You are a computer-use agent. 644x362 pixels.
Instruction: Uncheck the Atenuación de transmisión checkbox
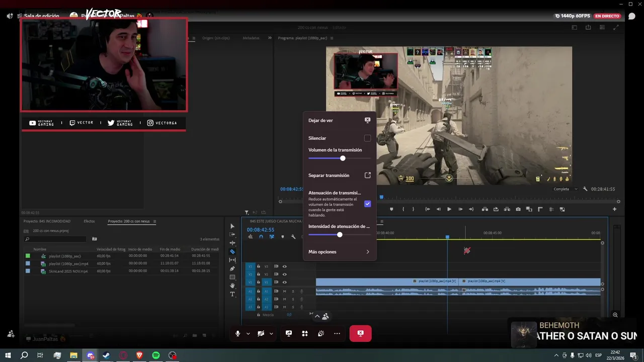coord(368,204)
